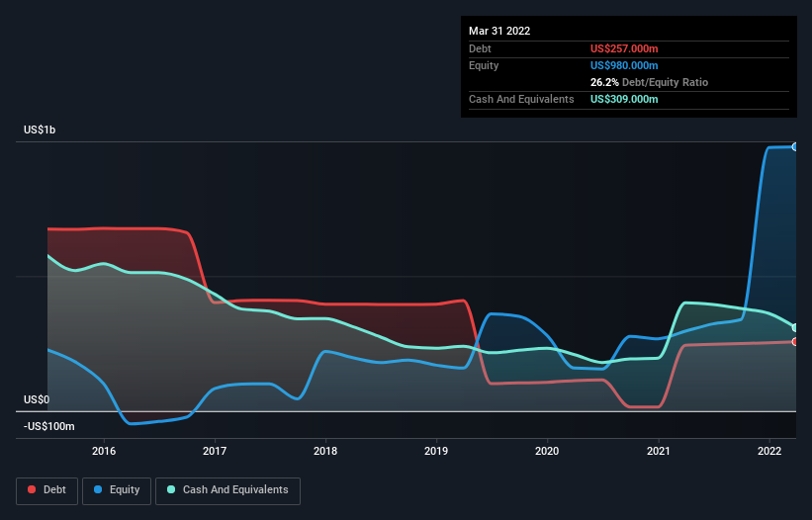Image resolution: width=812 pixels, height=520 pixels.
Task: Click the US$257.000m debt value
Action: point(624,48)
